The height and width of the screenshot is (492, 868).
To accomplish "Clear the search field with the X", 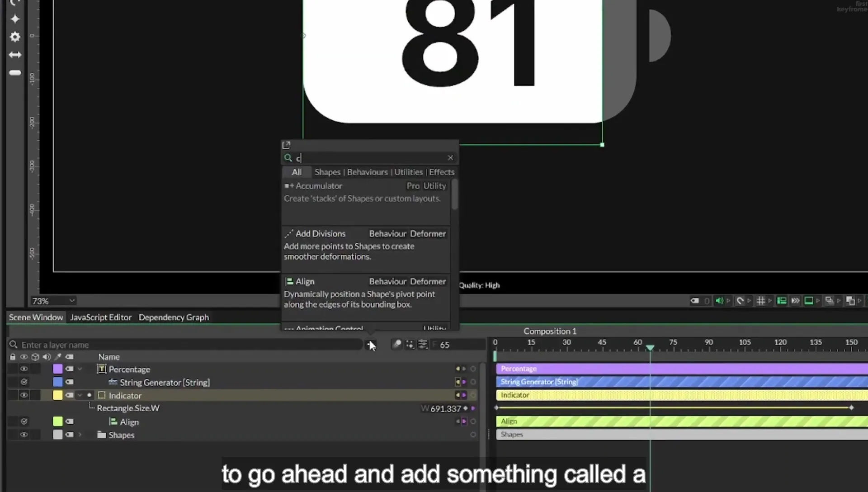I will click(x=450, y=157).
